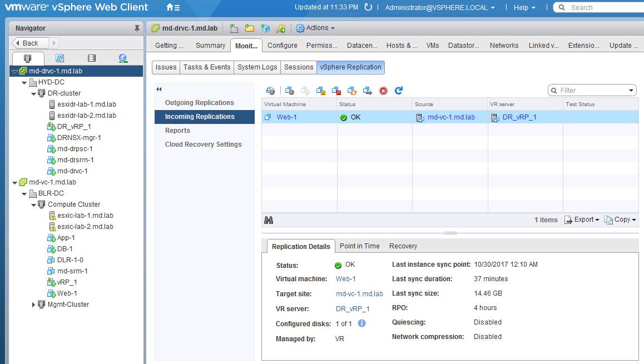Click the forward arrow next to Back
The image size is (644, 364).
pyautogui.click(x=54, y=43)
